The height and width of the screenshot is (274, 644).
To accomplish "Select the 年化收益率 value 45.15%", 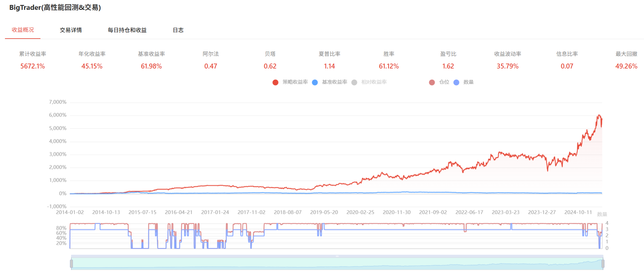I will 92,66.
